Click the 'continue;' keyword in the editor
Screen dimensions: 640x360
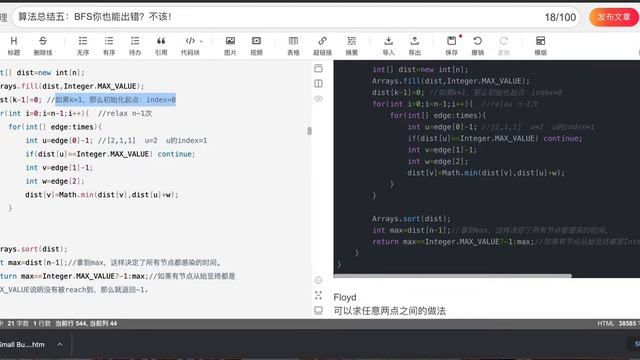coord(176,154)
